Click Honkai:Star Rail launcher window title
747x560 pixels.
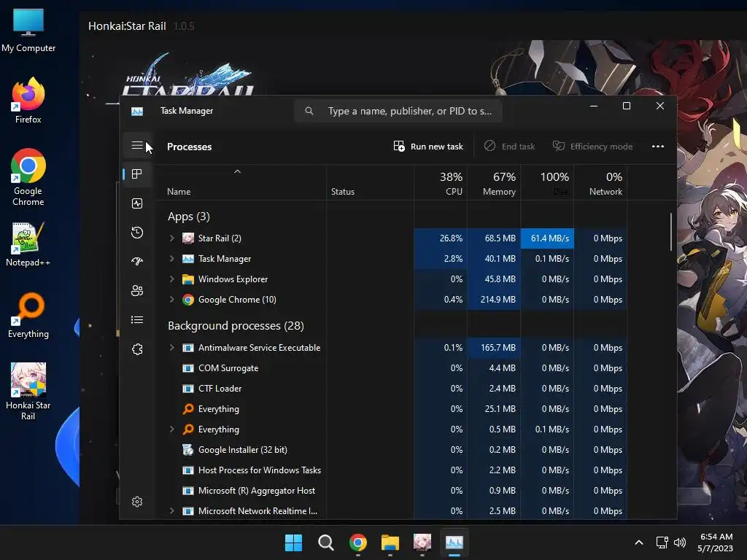127,26
